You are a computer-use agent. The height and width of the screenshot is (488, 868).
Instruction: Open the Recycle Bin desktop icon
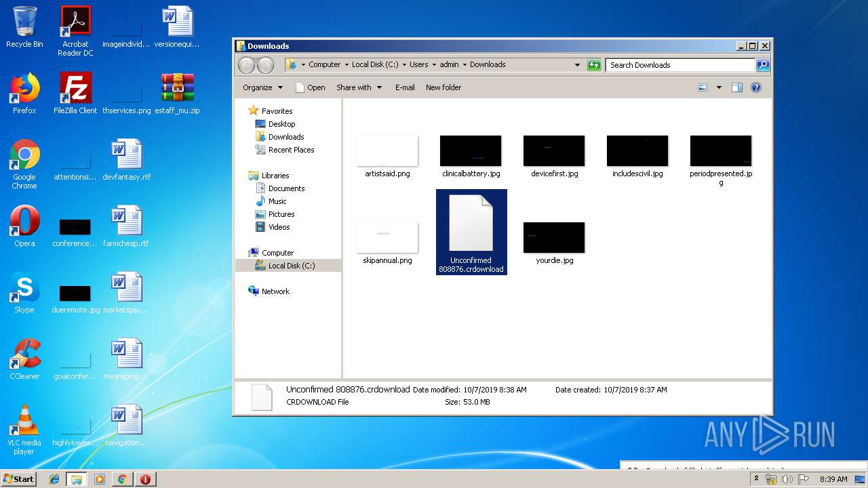[x=24, y=27]
